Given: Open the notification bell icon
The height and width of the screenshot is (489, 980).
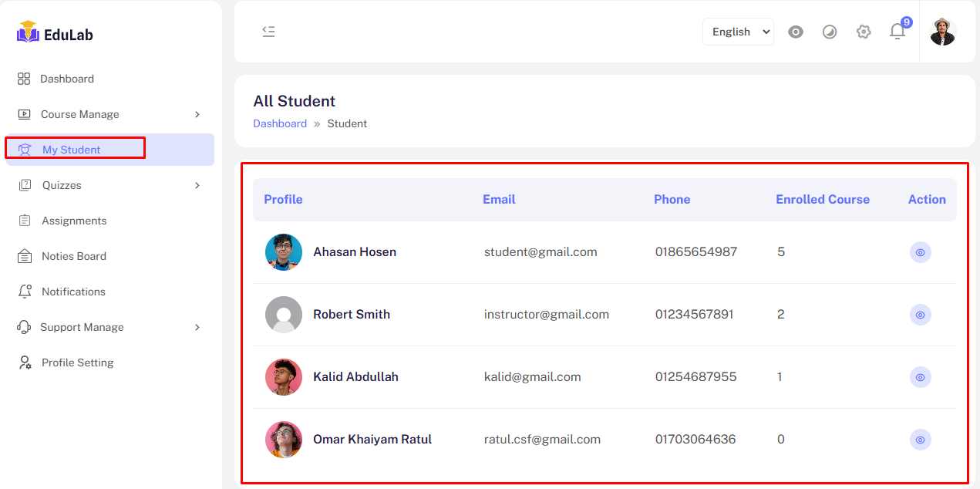Looking at the screenshot, I should click(x=897, y=32).
